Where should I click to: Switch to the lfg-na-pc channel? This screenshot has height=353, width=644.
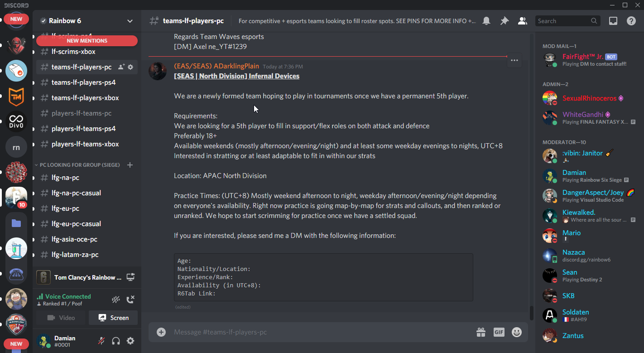pyautogui.click(x=65, y=178)
